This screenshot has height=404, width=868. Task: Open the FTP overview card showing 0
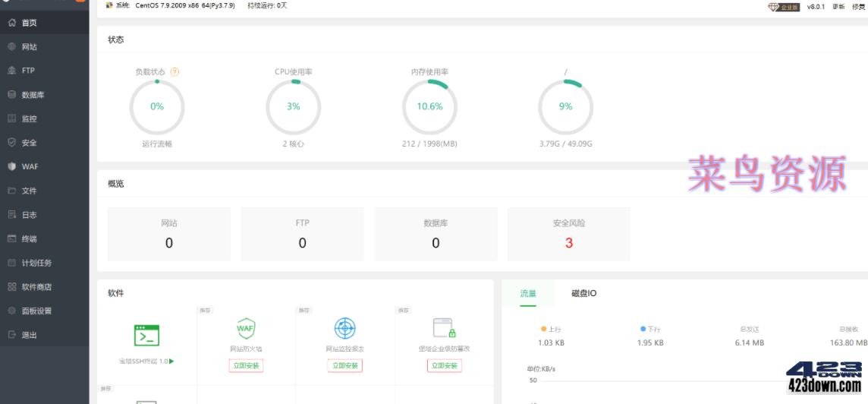click(x=302, y=234)
